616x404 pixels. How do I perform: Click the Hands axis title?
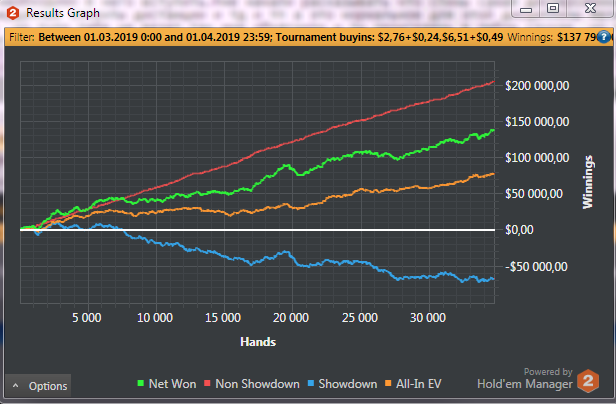click(258, 342)
